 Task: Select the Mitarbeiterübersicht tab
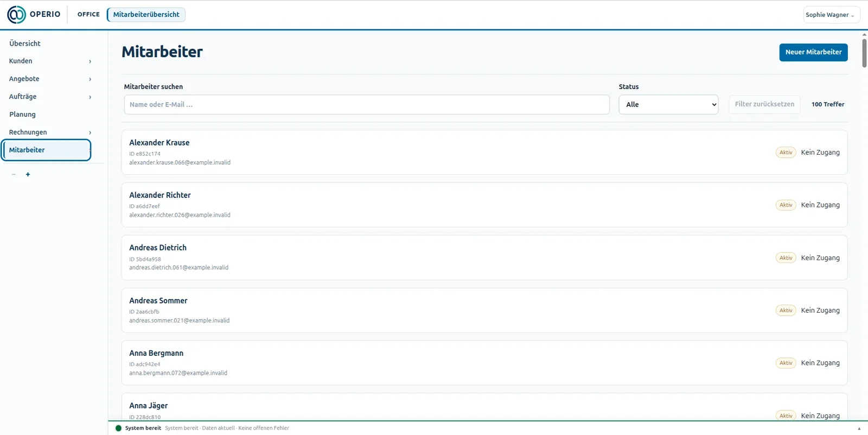pyautogui.click(x=146, y=15)
